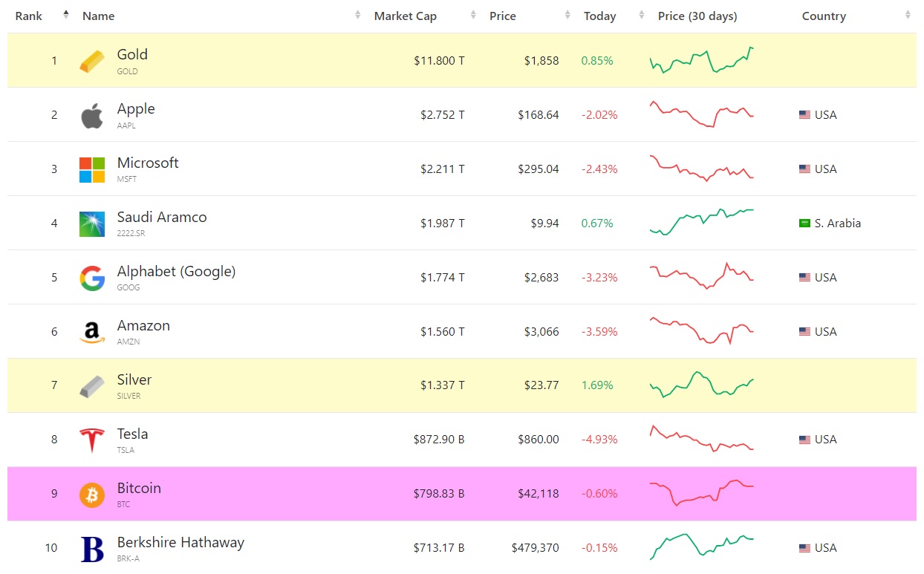Click the Tesla logo icon

click(x=92, y=440)
